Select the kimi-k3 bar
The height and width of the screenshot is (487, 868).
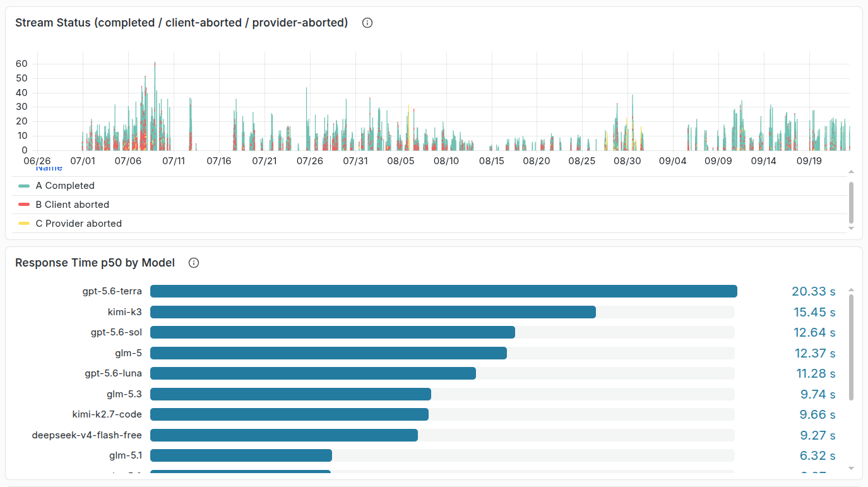[373, 312]
